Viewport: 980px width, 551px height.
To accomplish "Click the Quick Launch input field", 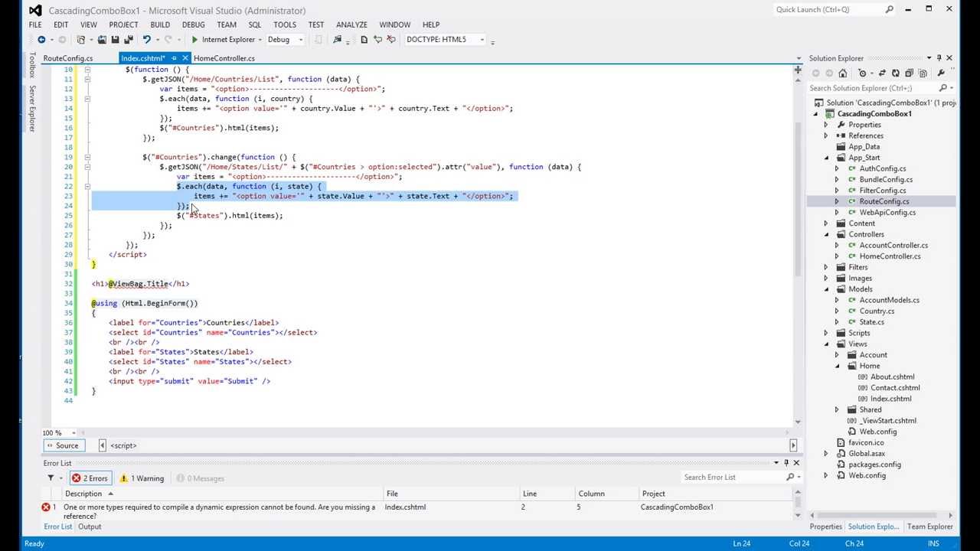I will tap(828, 10).
